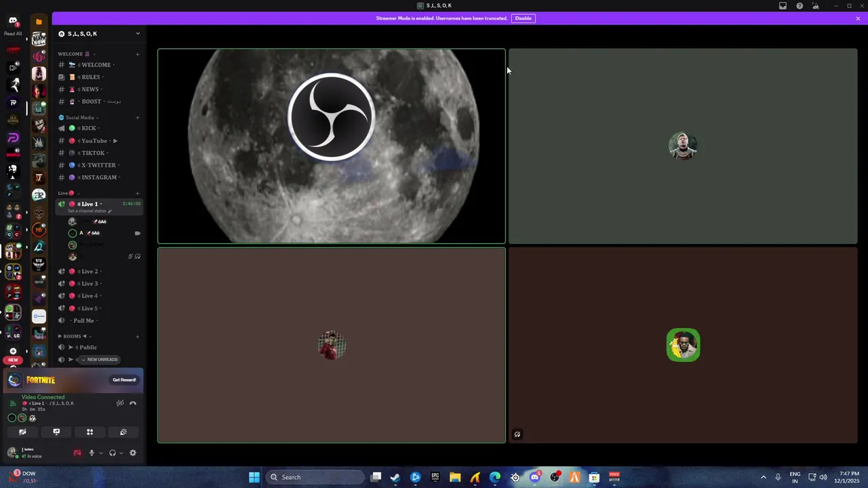Open the YouTube channel
868x488 pixels.
coord(100,141)
